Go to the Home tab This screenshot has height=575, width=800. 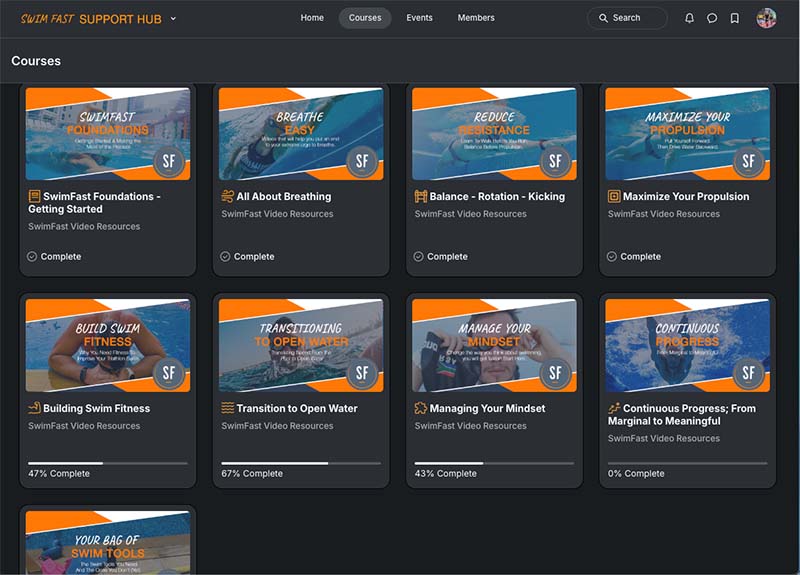312,18
